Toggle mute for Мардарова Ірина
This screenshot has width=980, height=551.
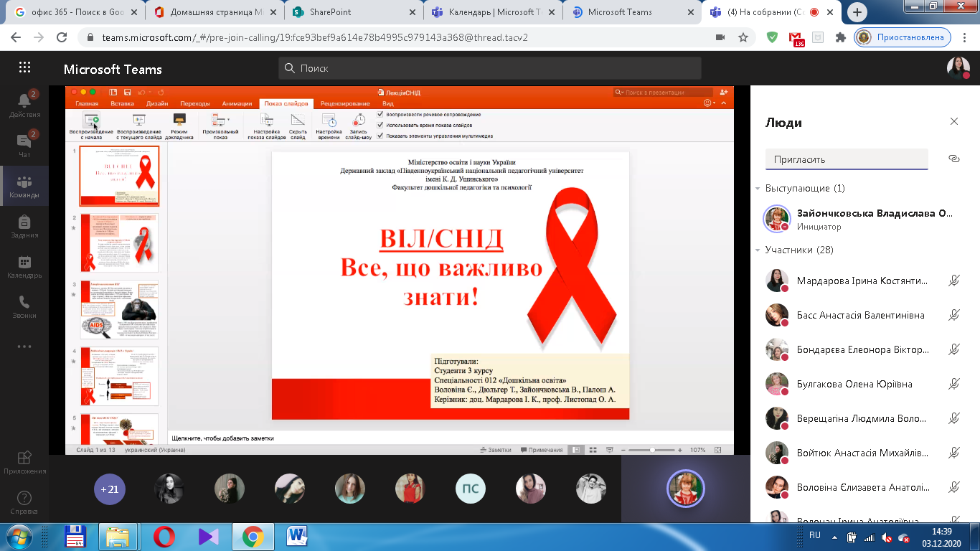953,281
